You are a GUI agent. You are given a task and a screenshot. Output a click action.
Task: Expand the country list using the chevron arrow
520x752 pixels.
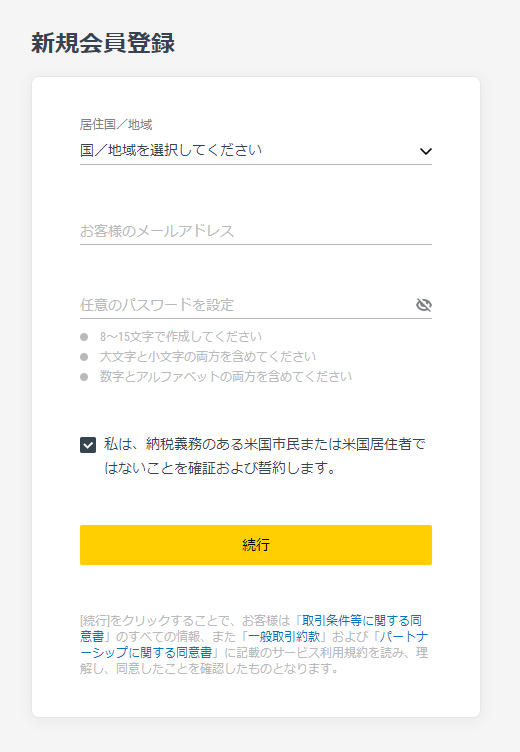pyautogui.click(x=425, y=151)
